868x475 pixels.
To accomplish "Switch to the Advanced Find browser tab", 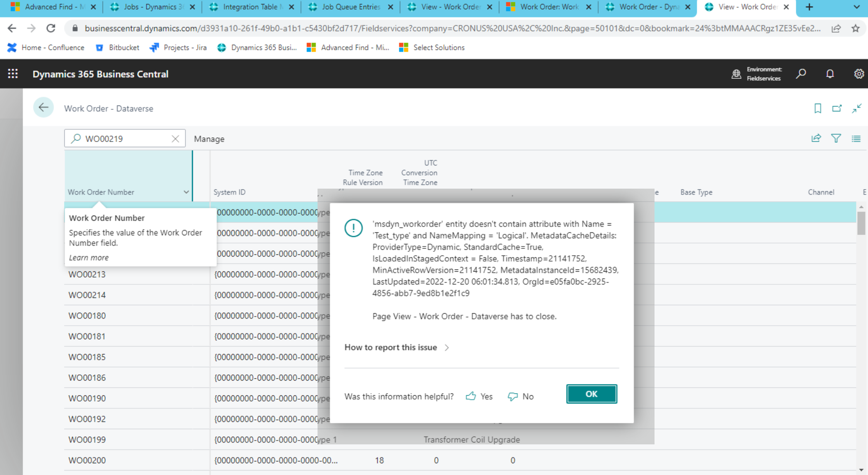I will (53, 7).
